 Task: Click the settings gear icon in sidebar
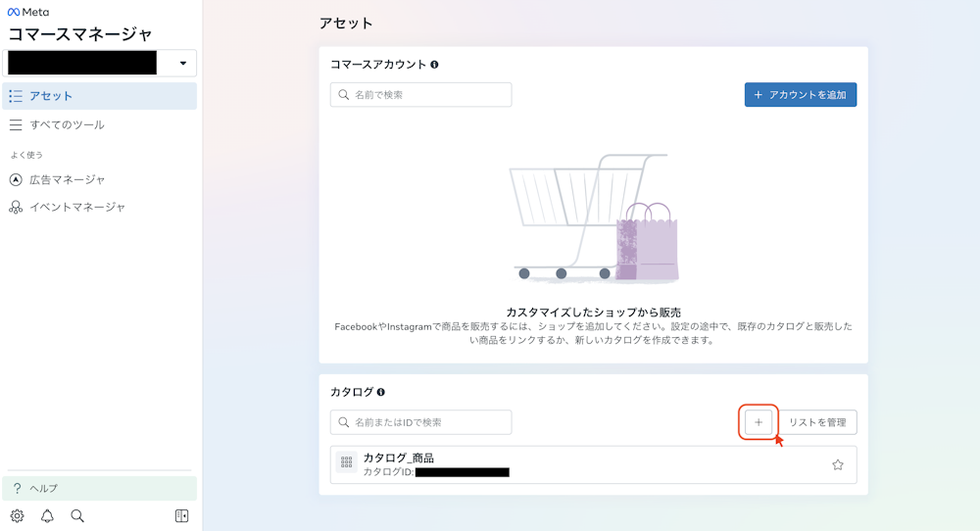pyautogui.click(x=17, y=516)
